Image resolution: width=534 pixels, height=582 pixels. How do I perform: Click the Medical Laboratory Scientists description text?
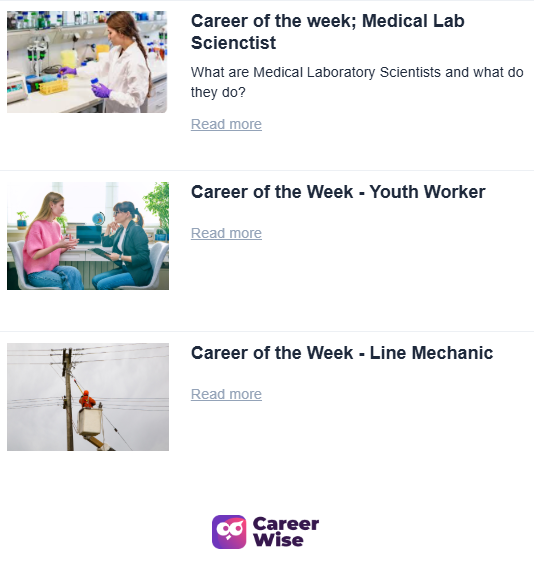[x=357, y=82]
